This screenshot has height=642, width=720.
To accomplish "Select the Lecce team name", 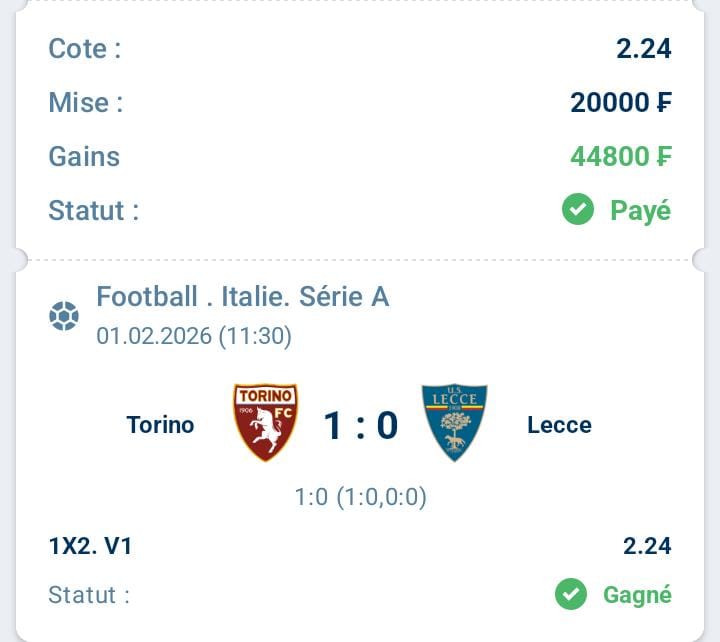I will pos(559,425).
